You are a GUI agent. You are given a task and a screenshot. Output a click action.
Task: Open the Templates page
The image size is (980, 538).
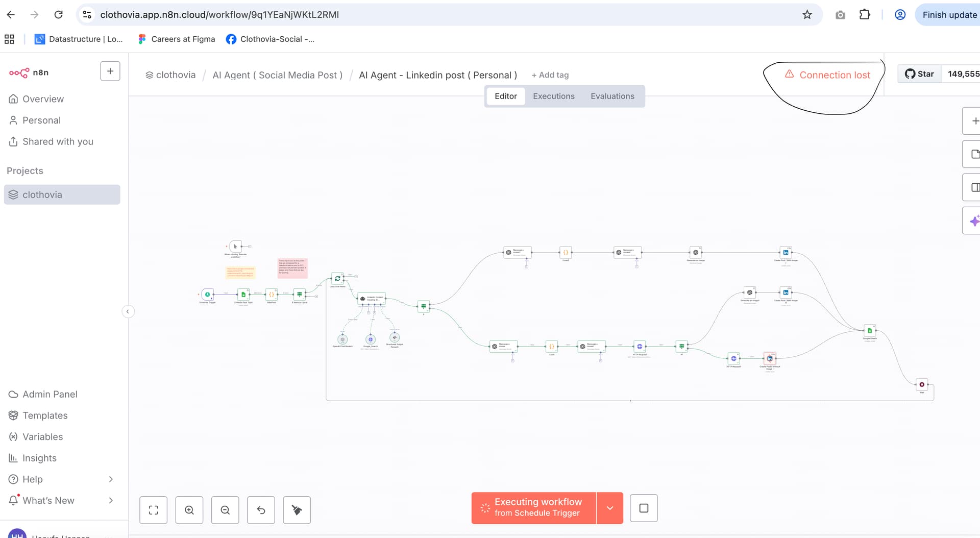pyautogui.click(x=45, y=415)
